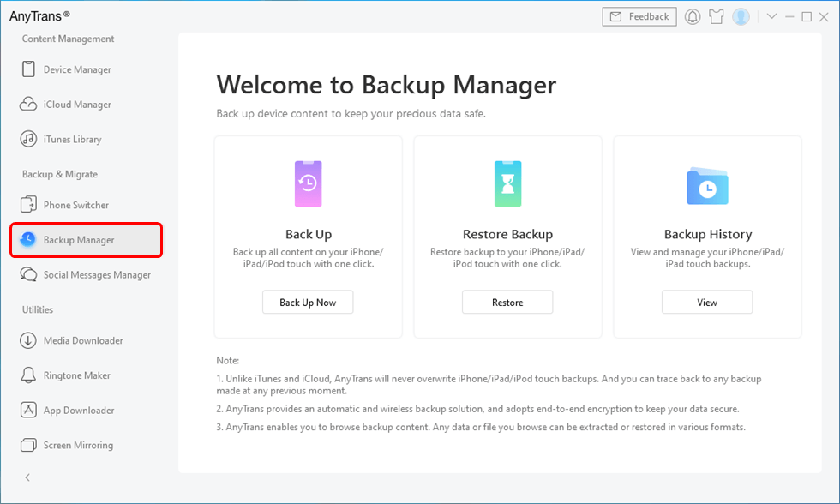
Task: Click the green Restore Backup hourglass illustration
Action: pyautogui.click(x=507, y=183)
